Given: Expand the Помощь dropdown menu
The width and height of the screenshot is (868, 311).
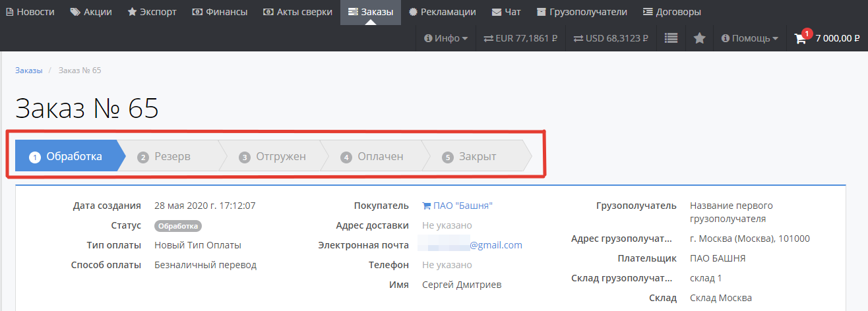Looking at the screenshot, I should tap(749, 38).
